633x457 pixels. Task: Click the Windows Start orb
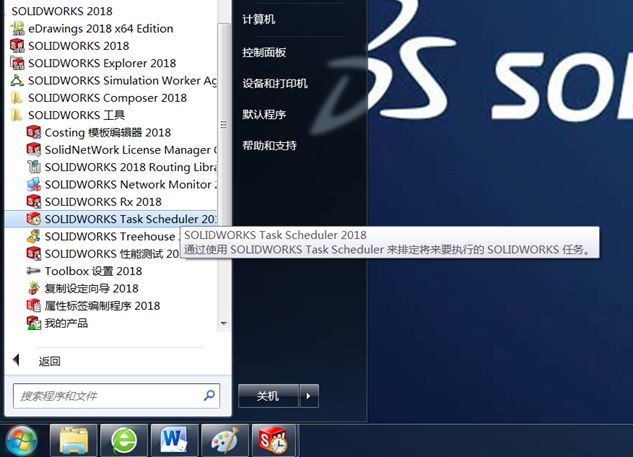tap(21, 440)
